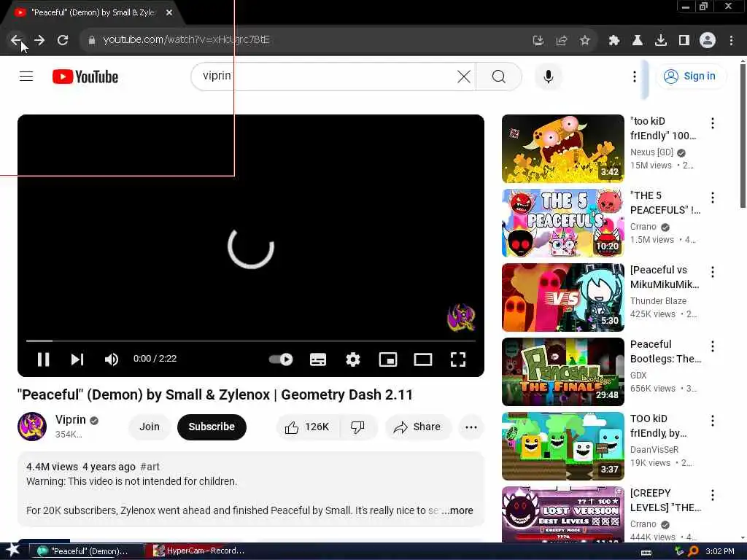Open options menu for Thunder Blaze video

[712, 272]
